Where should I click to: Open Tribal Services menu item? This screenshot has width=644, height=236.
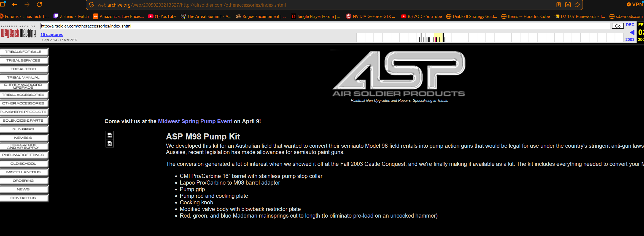pos(24,61)
